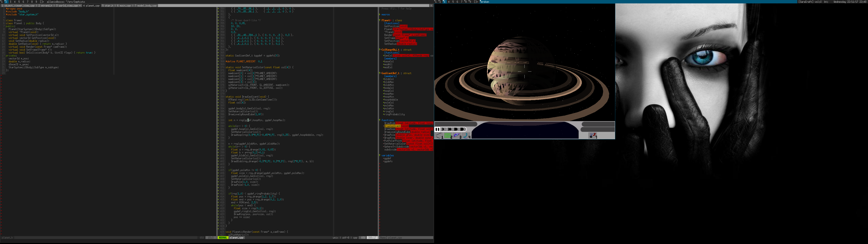Image resolution: width=868 pixels, height=244 pixels.
Task: Switch to the star.h buffer tab
Action: [108, 6]
